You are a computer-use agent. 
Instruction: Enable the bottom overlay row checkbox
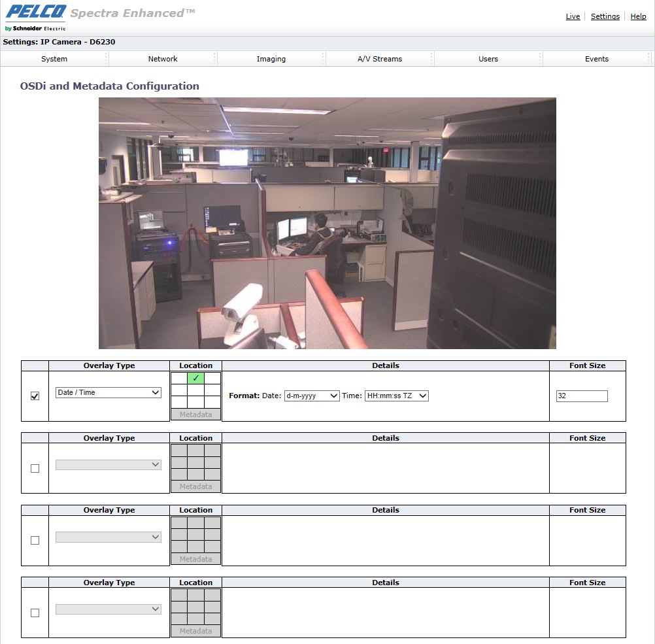click(35, 613)
